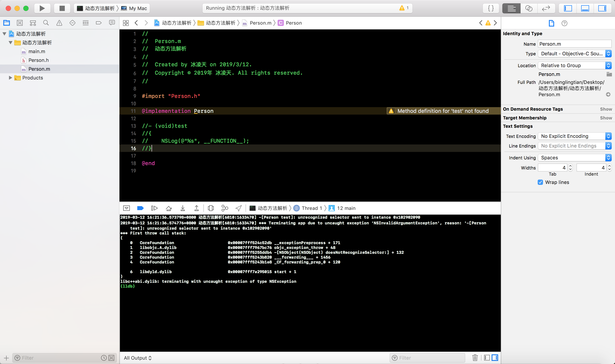Open the Issue navigator warning icon
The image size is (615, 364).
coord(59,23)
